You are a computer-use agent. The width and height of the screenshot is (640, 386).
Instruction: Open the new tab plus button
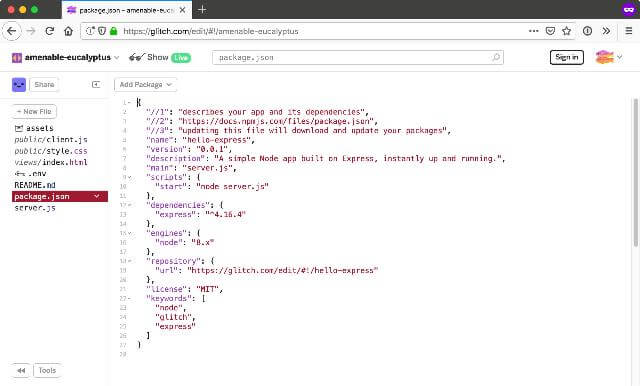[202, 9]
